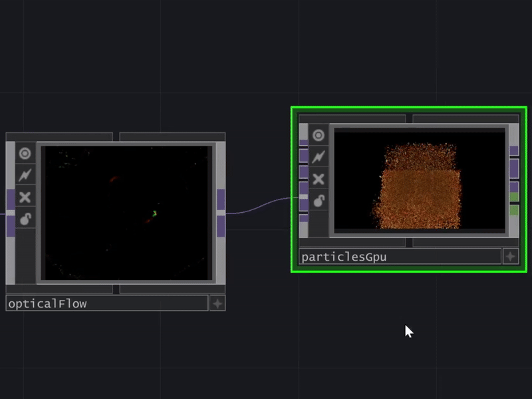The image size is (532, 399).
Task: Click the particlesGpu particle preview image
Action: [x=419, y=180]
